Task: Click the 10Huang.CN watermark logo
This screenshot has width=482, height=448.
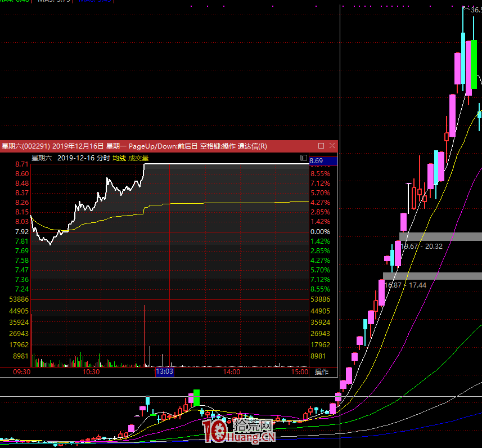Action: pyautogui.click(x=239, y=431)
